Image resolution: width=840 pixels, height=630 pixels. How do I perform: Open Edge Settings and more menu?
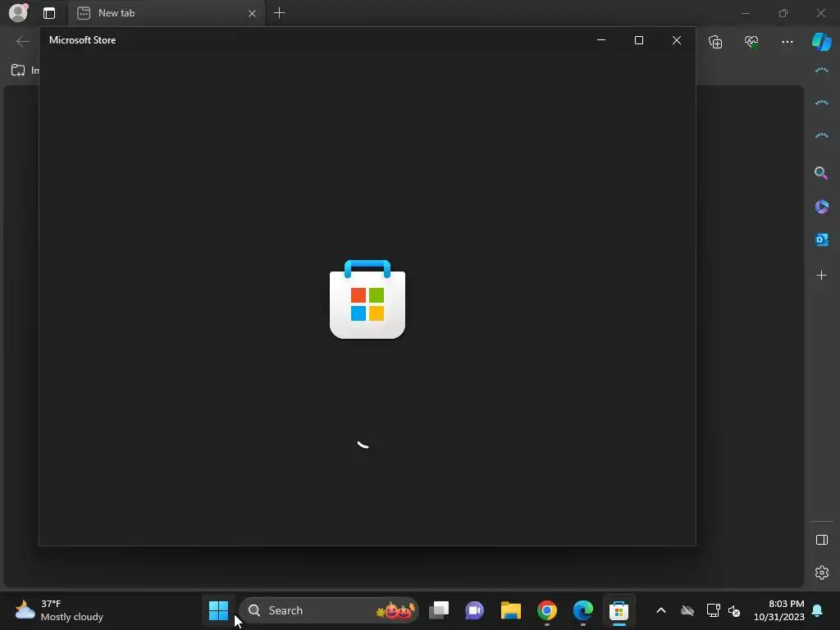click(787, 42)
